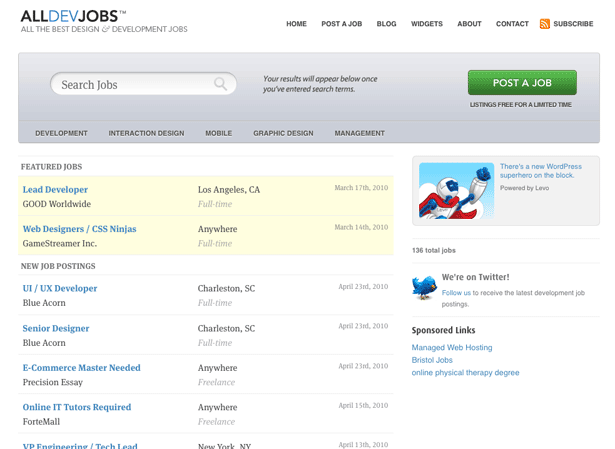
Task: Click the New Job Postings heading
Action: [x=58, y=266]
